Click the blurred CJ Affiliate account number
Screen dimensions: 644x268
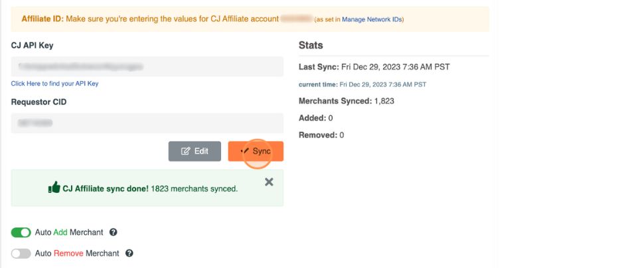[296, 19]
